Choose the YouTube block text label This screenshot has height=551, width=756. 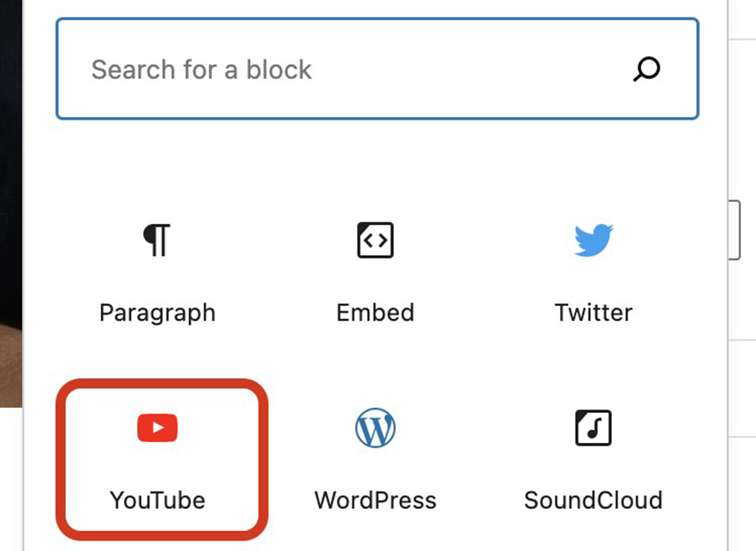tap(157, 500)
